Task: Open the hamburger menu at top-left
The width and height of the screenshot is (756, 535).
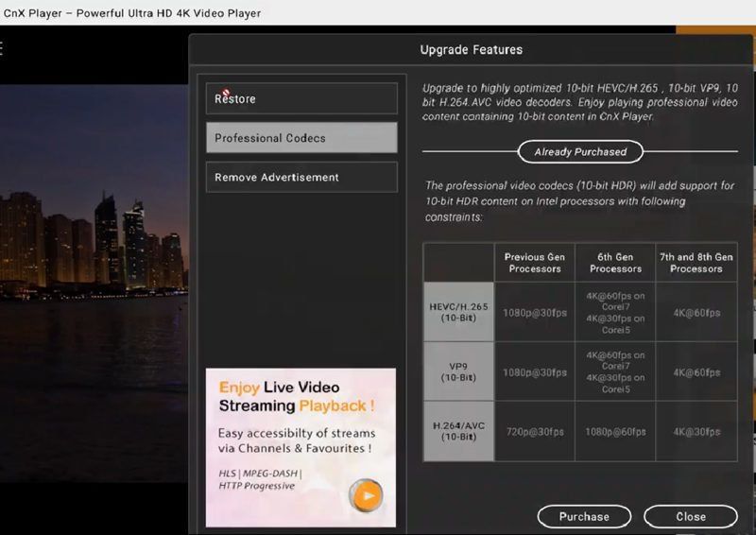Action: coord(2,48)
